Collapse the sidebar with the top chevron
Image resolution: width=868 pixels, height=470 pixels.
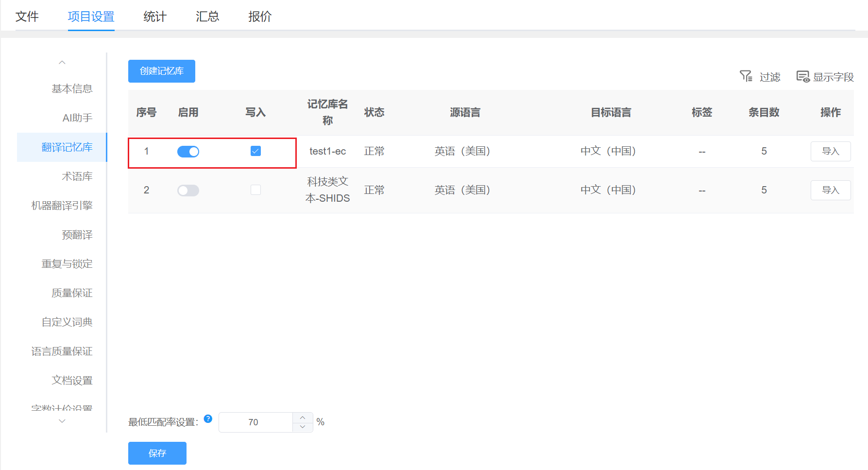point(62,62)
